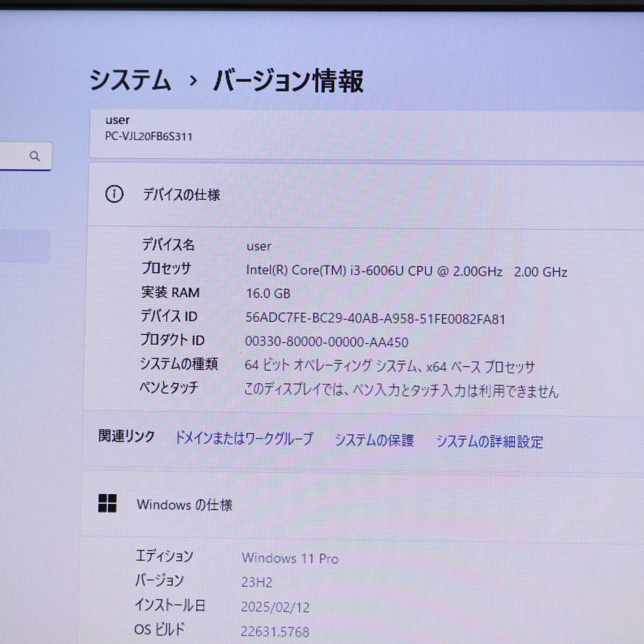Open ドメインまたはワークグループ link
Screen dimensions: 644x644
coord(244,438)
